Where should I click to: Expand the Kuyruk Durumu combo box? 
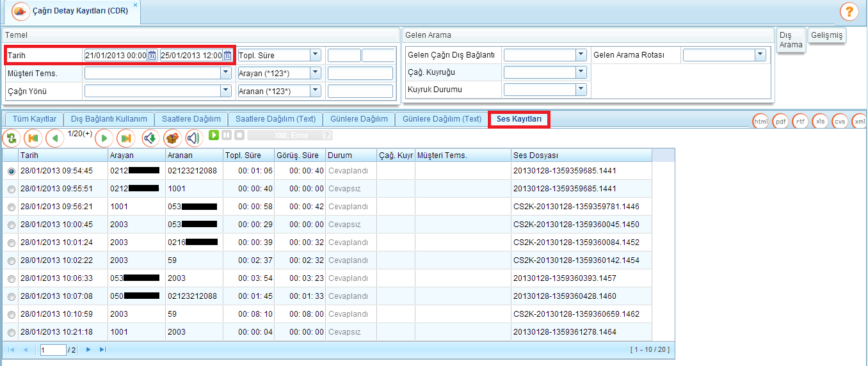pyautogui.click(x=581, y=89)
